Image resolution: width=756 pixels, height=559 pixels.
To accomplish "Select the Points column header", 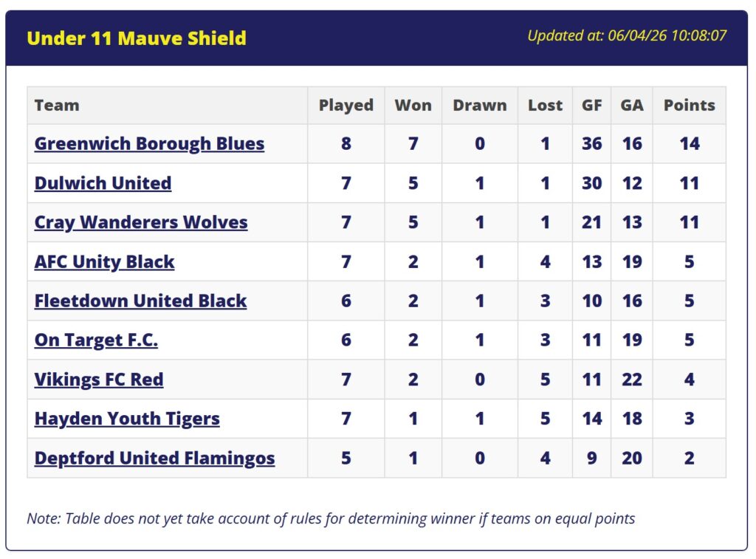I will [689, 105].
